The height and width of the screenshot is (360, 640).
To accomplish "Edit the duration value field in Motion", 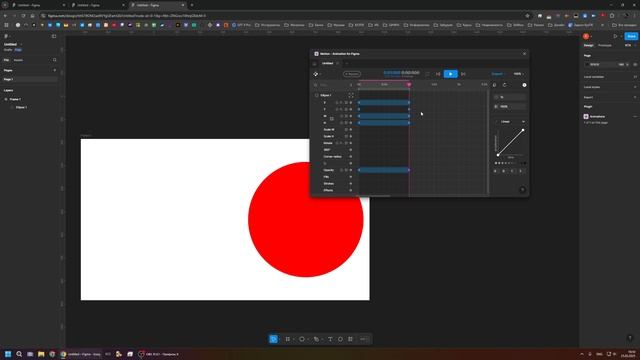I will (x=510, y=106).
